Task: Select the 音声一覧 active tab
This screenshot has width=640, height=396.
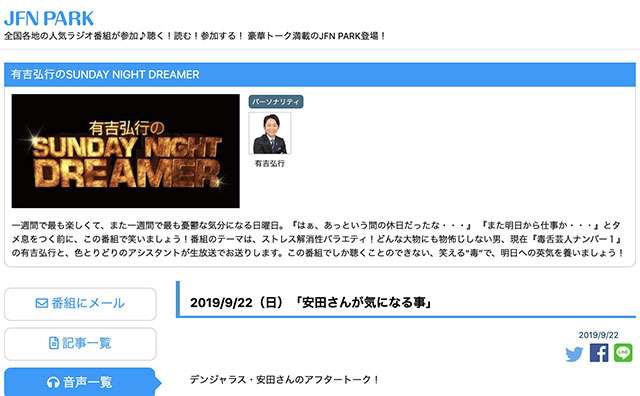Action: [82, 382]
